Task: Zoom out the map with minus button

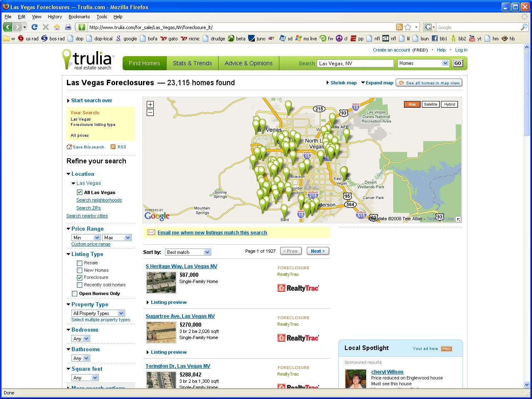Action: click(150, 112)
